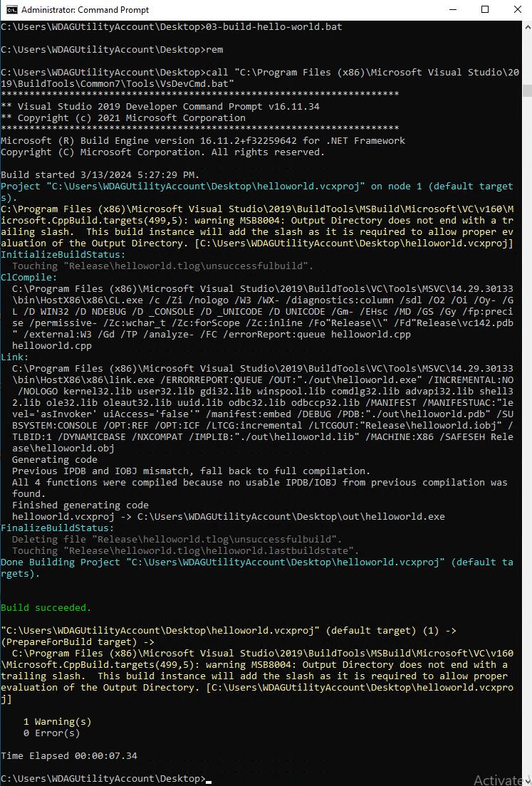Close the Command Prompt window
This screenshot has width=532, height=786.
[x=517, y=10]
